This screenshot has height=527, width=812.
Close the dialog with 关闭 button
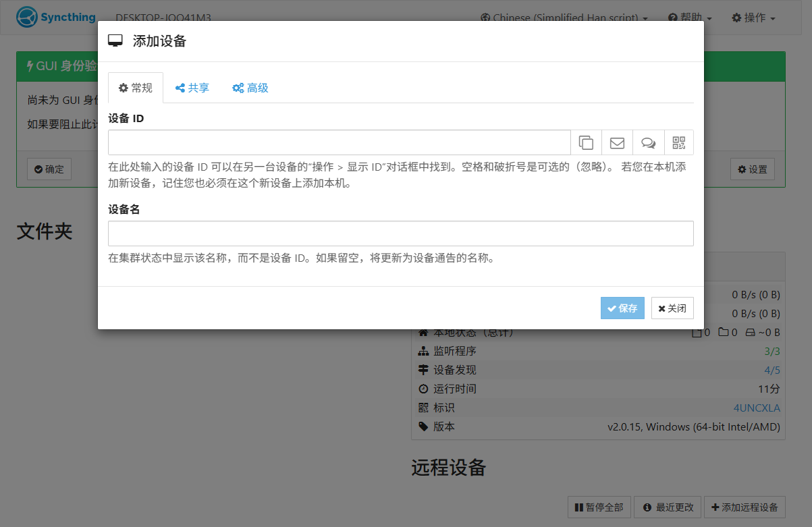pos(672,308)
